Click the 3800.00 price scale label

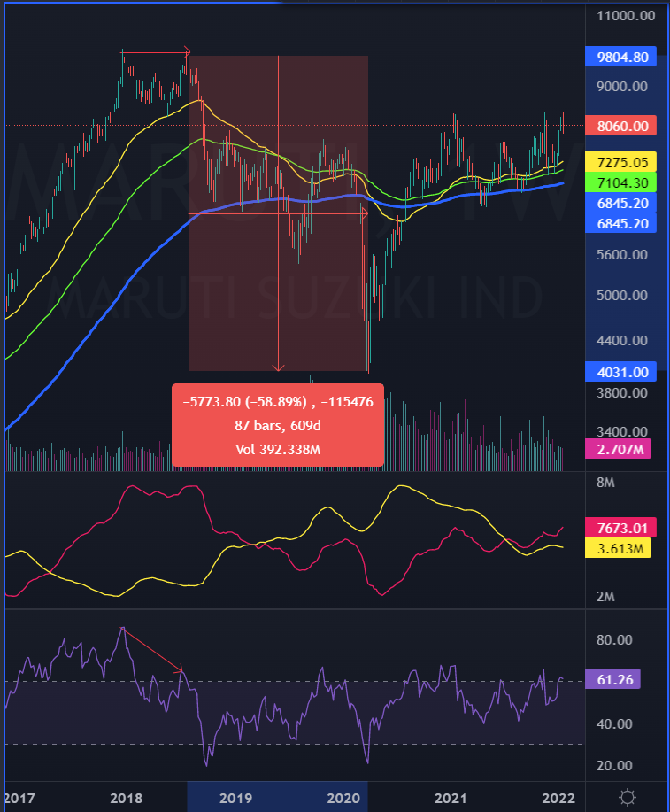[x=622, y=392]
